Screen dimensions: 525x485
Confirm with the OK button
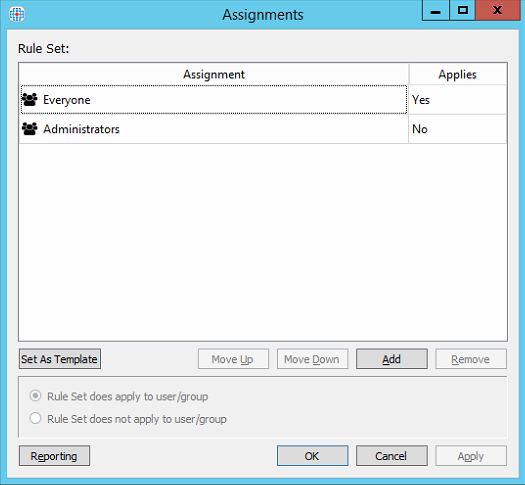312,456
